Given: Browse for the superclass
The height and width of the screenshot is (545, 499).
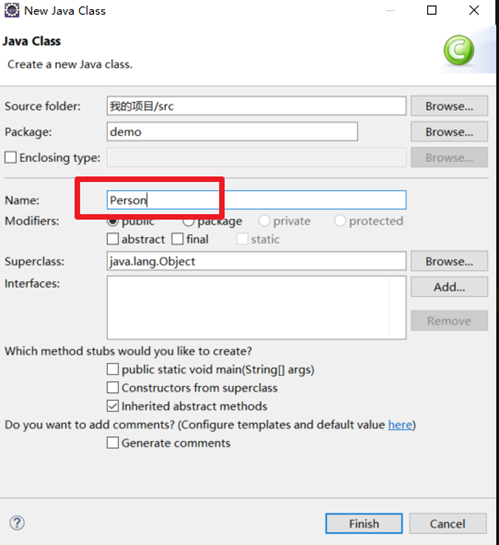Looking at the screenshot, I should (449, 261).
